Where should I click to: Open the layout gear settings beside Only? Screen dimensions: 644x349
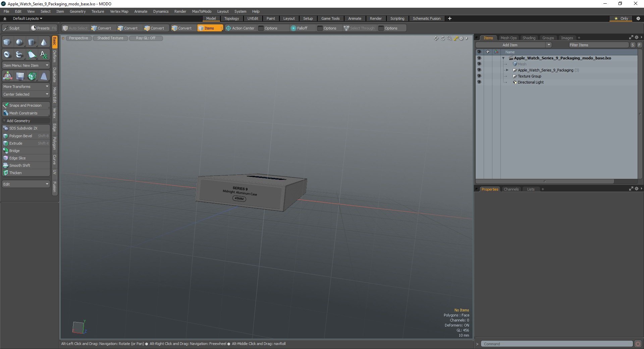tap(638, 18)
